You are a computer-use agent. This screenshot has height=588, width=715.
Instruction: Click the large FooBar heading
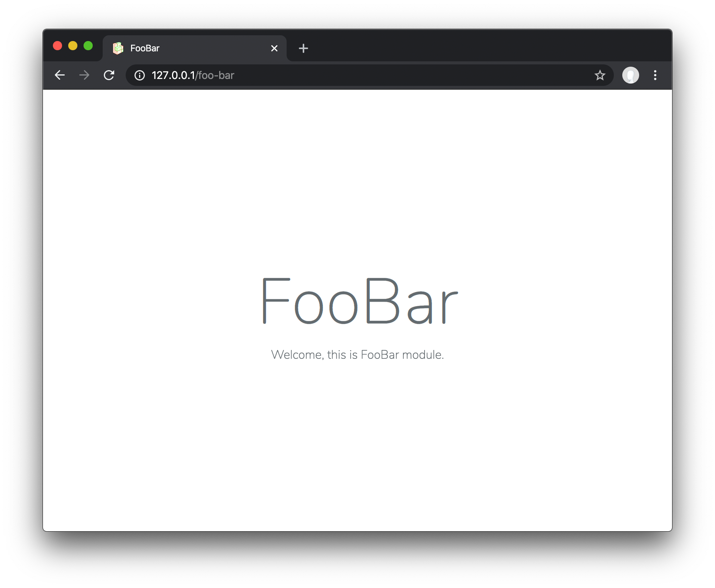(x=359, y=301)
